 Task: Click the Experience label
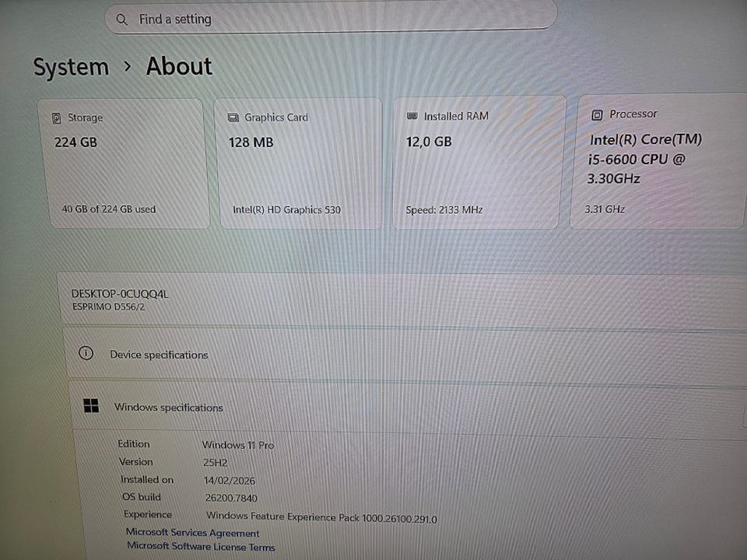(x=148, y=514)
